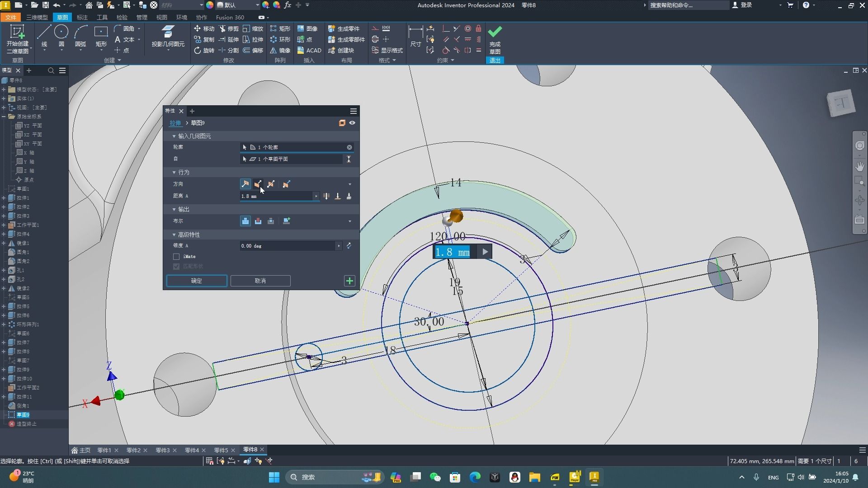Screen dimensions: 868x488
Task: Flip taper direction icon next to 锥度 A
Action: tap(349, 246)
